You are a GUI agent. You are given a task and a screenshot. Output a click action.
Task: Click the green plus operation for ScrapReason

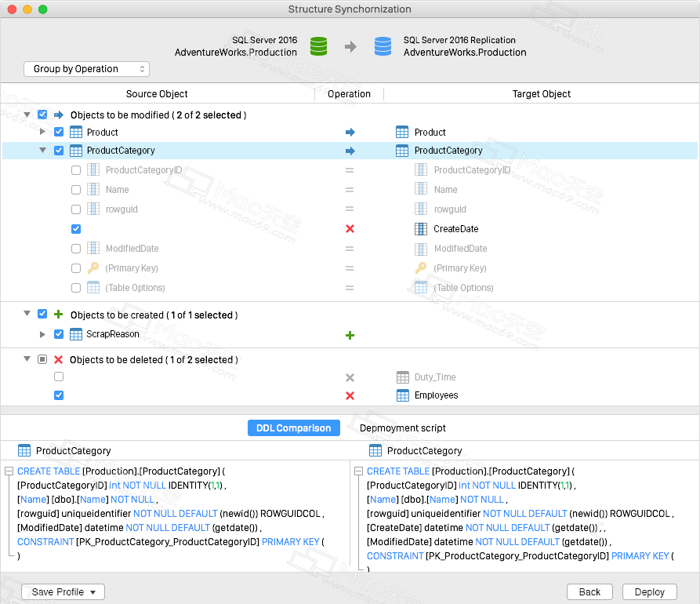coord(350,335)
